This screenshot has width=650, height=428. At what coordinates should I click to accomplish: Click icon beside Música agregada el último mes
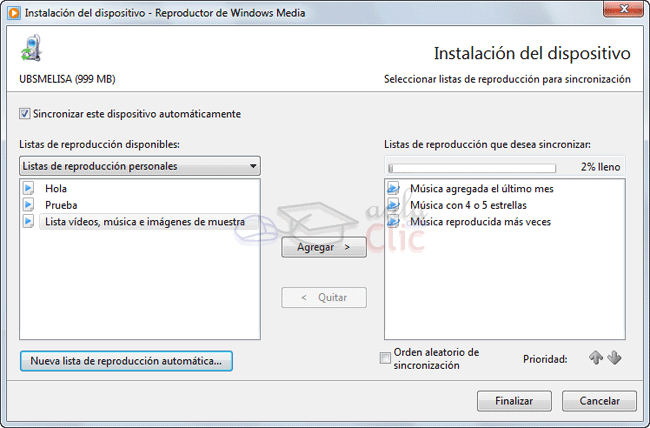[393, 188]
